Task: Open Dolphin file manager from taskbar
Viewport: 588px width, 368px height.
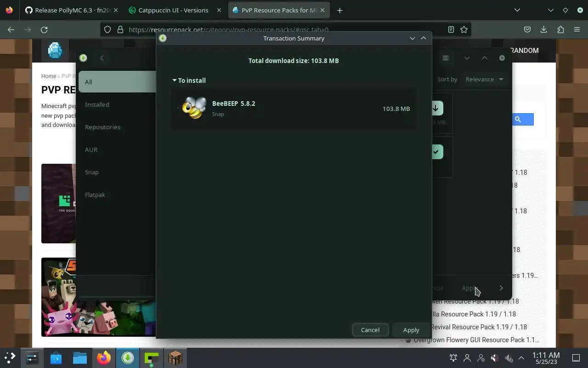Action: click(80, 357)
